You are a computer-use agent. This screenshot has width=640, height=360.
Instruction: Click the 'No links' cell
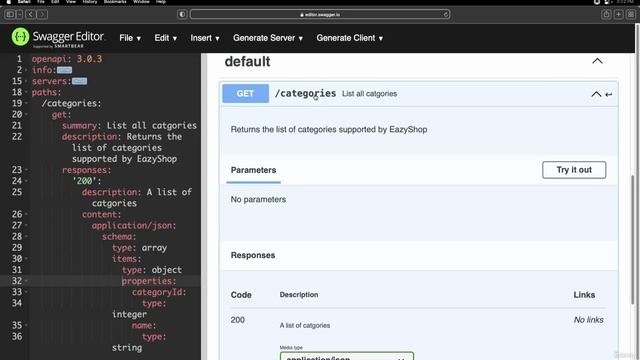coord(589,320)
